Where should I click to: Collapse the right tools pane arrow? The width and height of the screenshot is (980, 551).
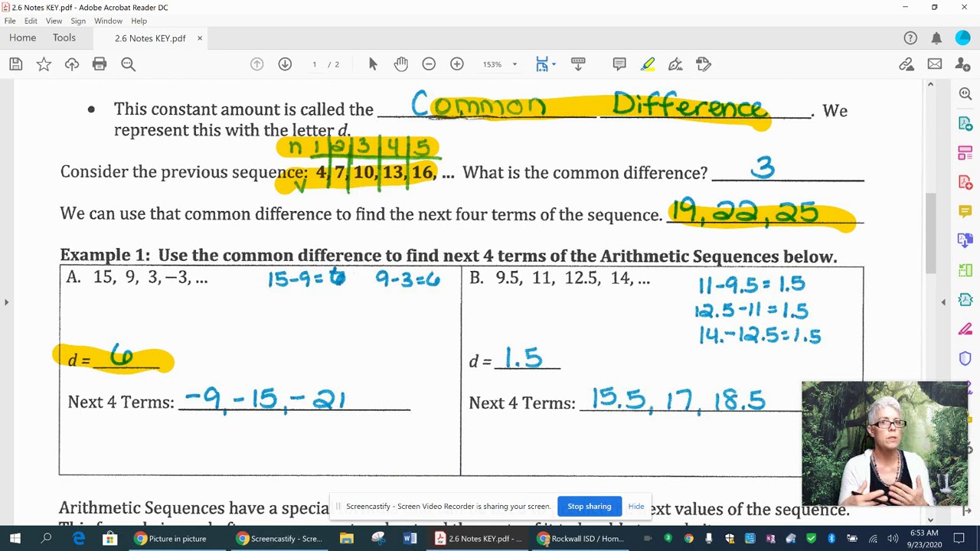(x=943, y=302)
